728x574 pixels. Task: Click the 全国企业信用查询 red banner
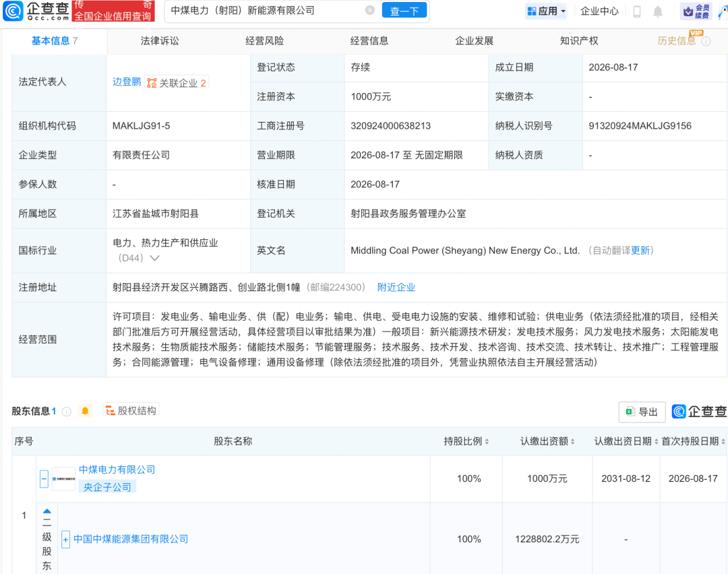pos(113,11)
